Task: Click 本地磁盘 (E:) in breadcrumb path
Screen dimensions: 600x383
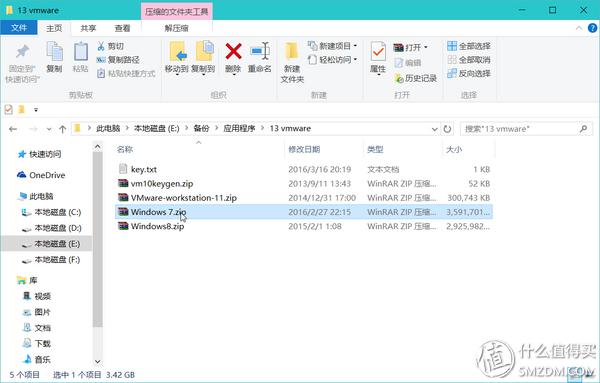Action: coord(156,129)
